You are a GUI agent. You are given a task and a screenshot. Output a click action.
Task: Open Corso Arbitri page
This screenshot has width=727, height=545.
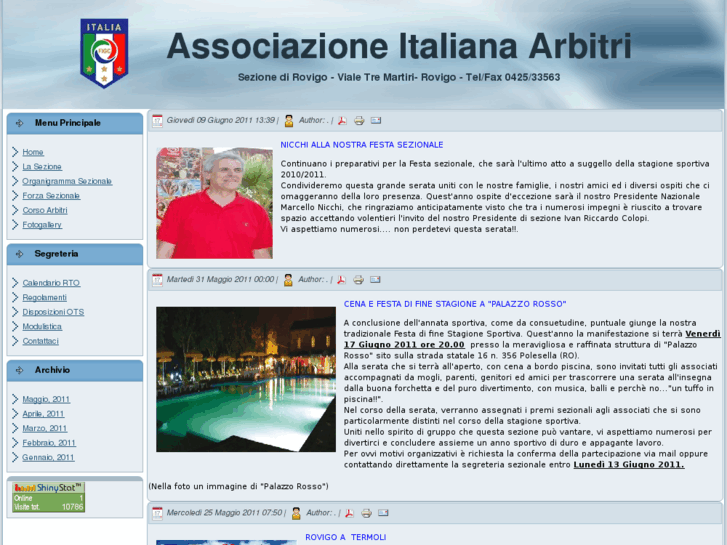coord(45,210)
